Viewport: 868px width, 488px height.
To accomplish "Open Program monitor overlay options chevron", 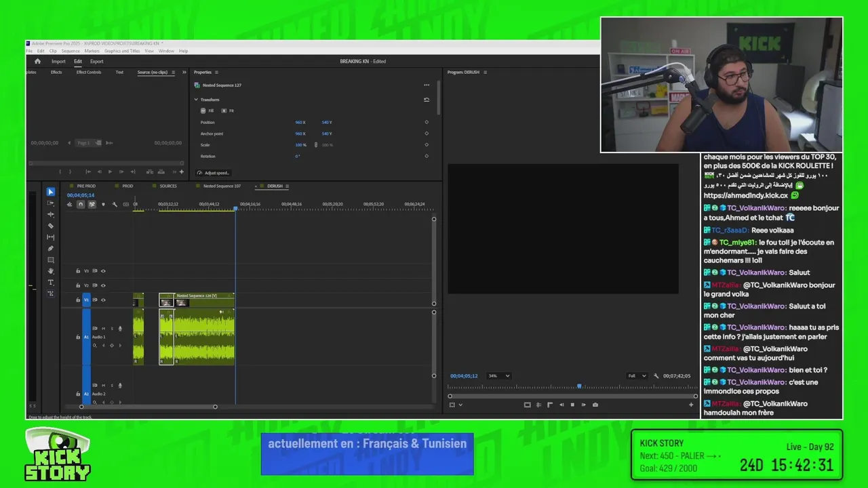I will 460,405.
